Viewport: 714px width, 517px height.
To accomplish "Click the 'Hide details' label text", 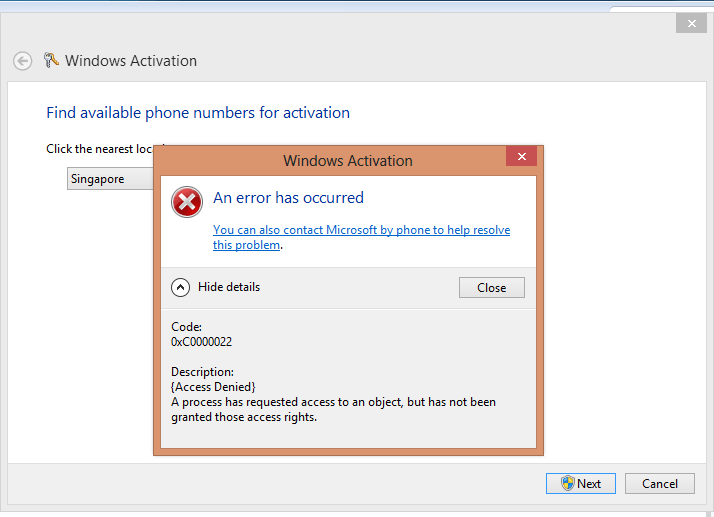I will (x=229, y=287).
